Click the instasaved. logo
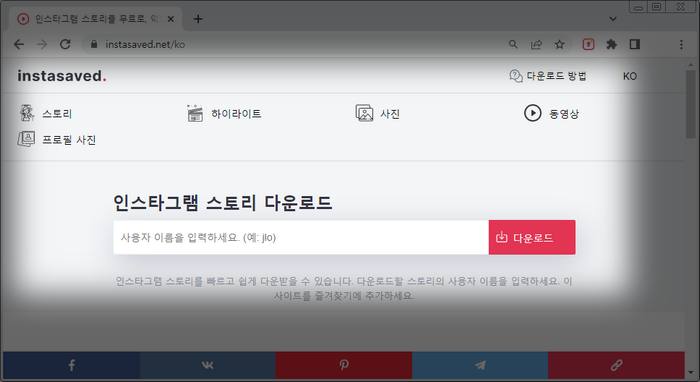The height and width of the screenshot is (382, 700). tap(62, 76)
